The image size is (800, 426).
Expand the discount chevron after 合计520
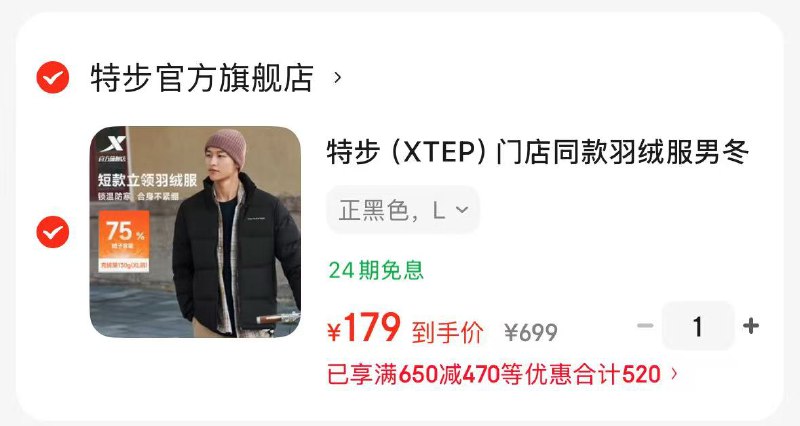click(674, 374)
